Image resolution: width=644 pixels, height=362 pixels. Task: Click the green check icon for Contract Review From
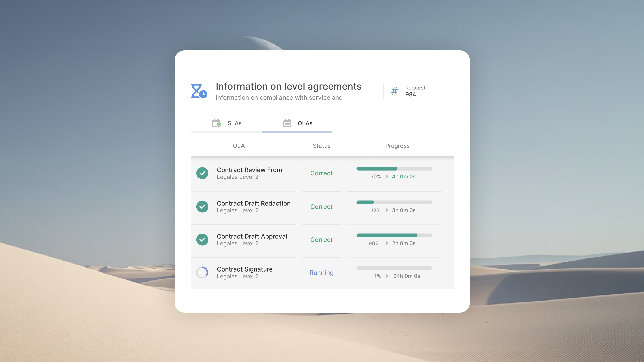(202, 173)
